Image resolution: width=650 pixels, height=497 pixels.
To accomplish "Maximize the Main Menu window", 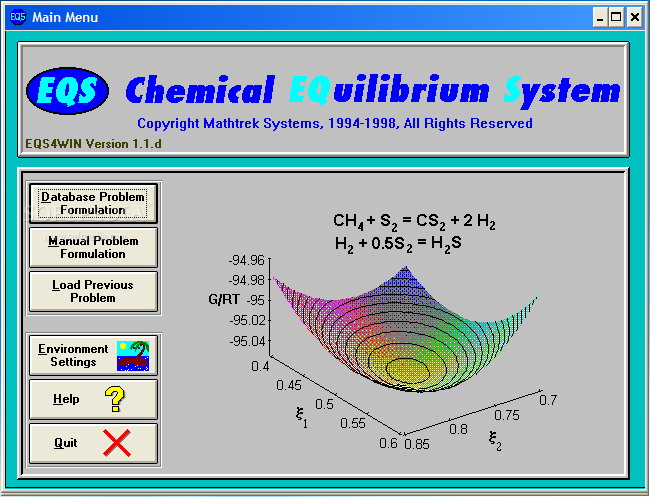I will pyautogui.click(x=616, y=17).
